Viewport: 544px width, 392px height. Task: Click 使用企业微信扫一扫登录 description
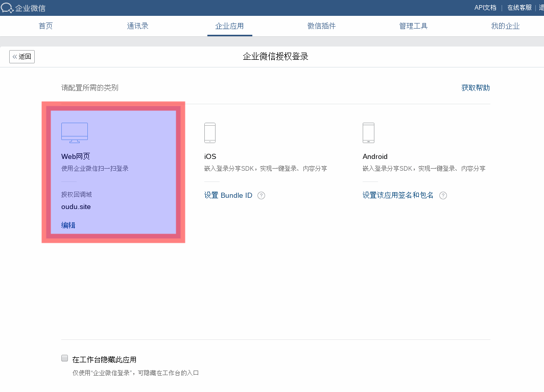click(x=94, y=168)
